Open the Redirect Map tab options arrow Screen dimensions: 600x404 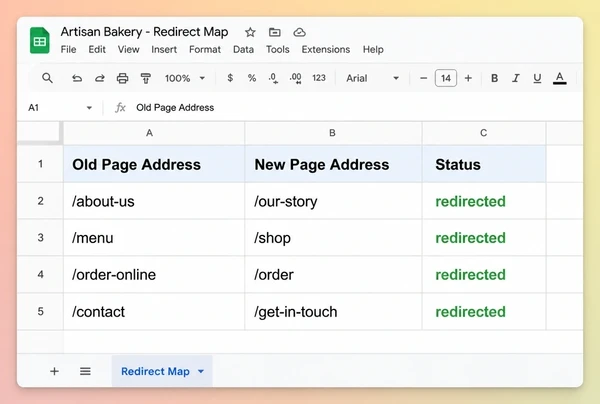[x=201, y=371]
